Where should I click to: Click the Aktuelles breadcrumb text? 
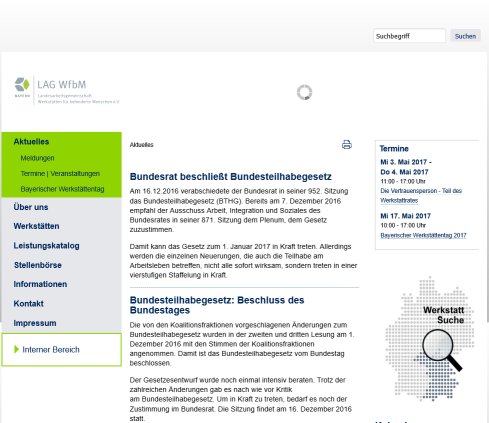click(141, 145)
